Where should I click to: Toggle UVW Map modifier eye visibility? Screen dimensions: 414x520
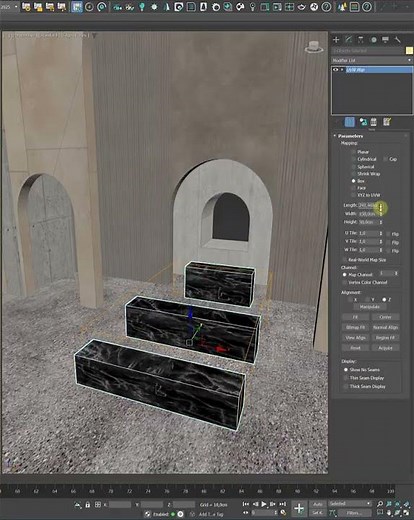tap(336, 70)
